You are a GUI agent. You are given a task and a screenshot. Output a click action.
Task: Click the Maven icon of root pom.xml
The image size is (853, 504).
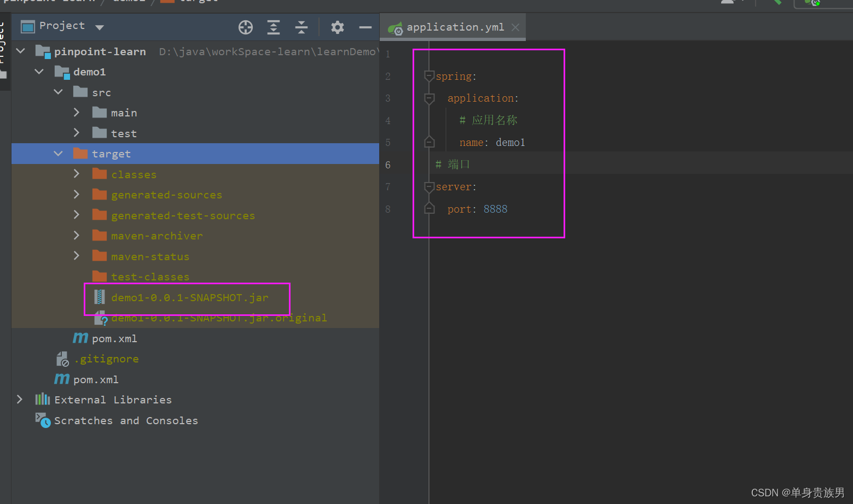pyautogui.click(x=62, y=379)
